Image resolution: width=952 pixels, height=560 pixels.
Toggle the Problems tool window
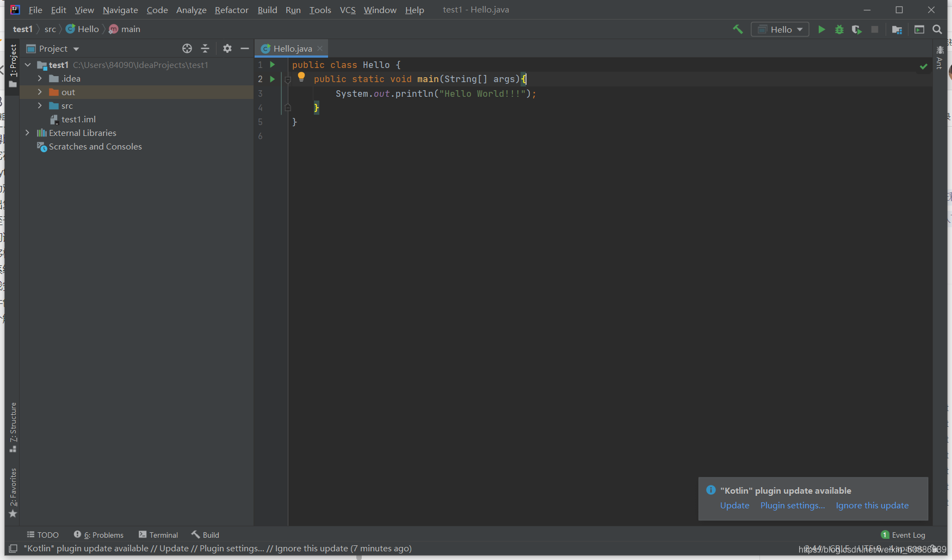98,535
